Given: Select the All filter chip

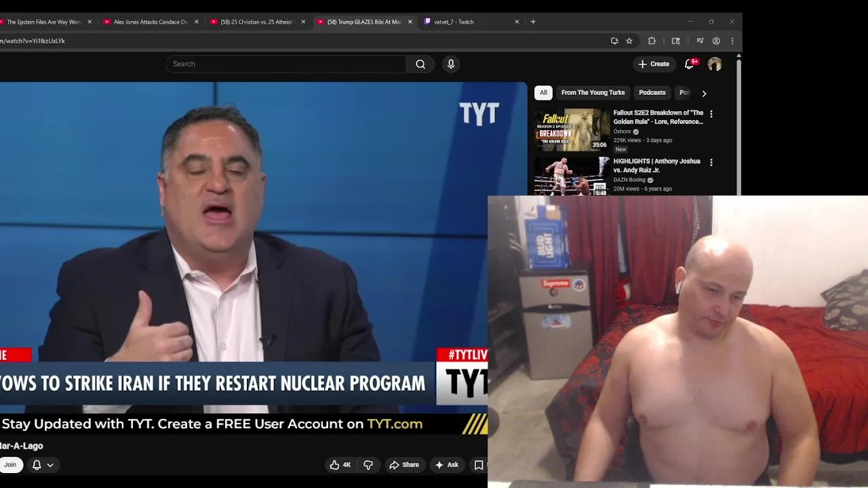Looking at the screenshot, I should [543, 93].
